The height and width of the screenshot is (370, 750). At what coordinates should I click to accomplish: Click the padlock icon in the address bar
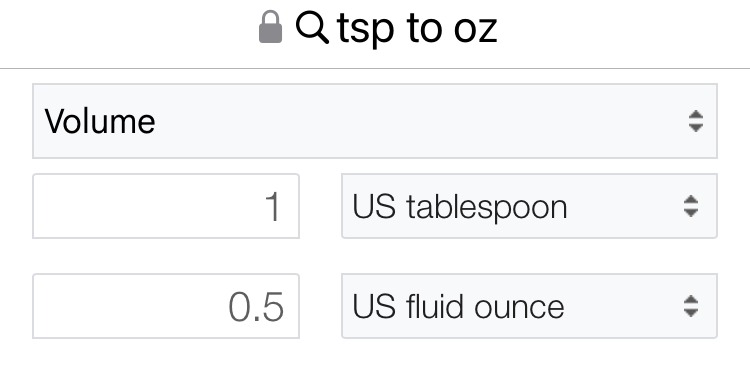270,27
